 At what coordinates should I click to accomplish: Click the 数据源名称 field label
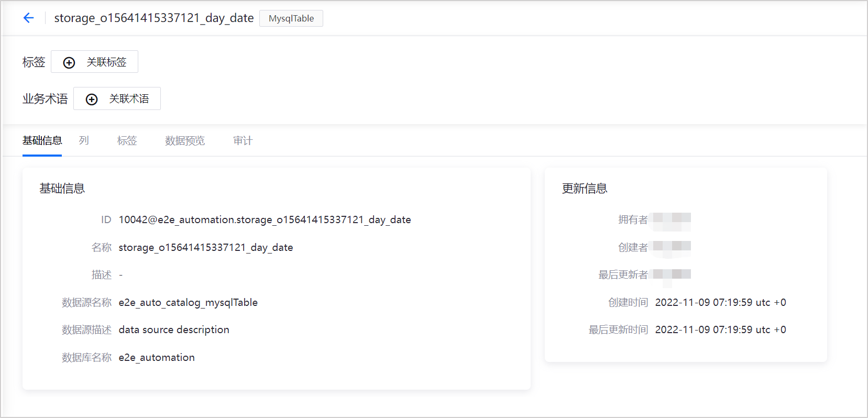(x=86, y=302)
